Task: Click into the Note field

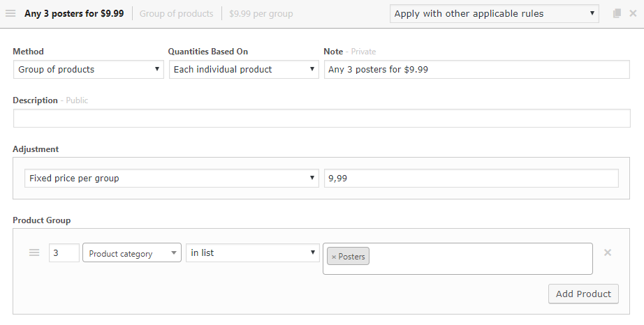Action: (477, 69)
